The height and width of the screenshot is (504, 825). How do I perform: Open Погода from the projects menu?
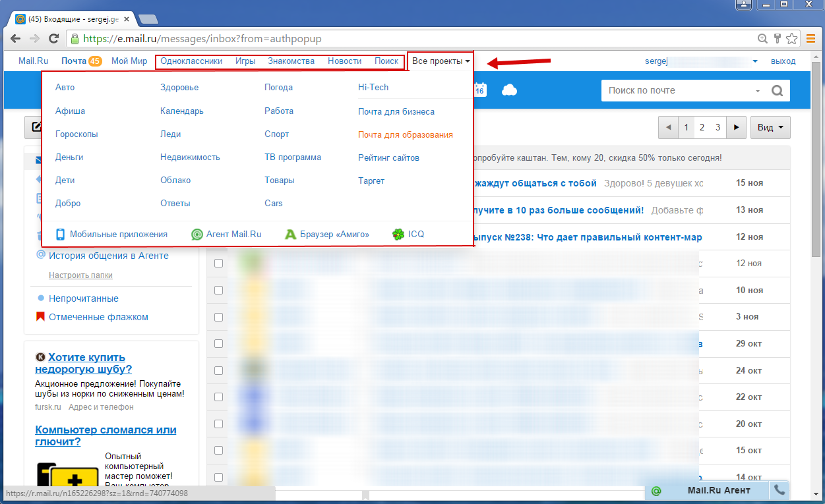pyautogui.click(x=278, y=88)
